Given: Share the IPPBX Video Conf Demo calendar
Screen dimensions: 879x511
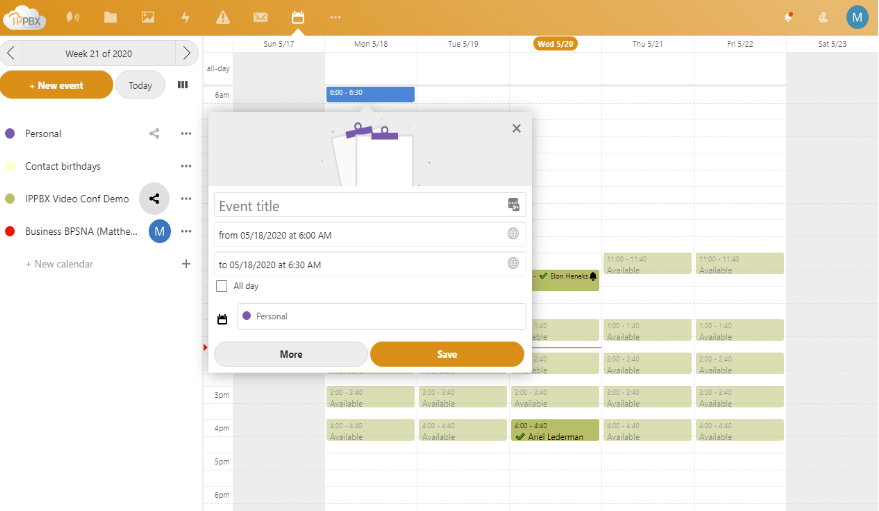Looking at the screenshot, I should coord(154,199).
